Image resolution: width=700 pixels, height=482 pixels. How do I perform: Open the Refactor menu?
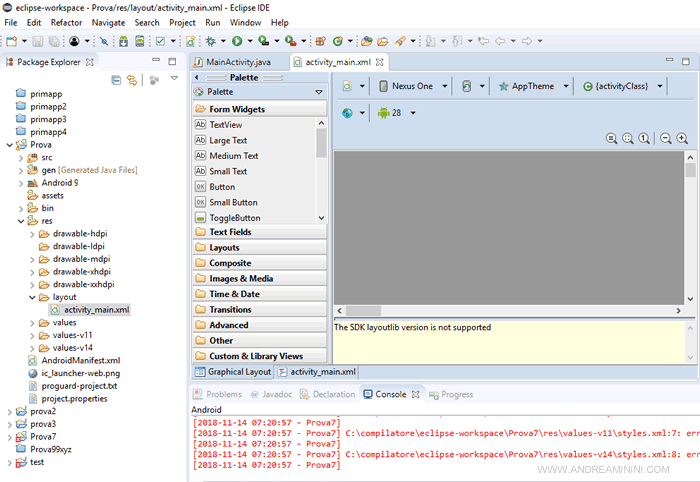pos(66,22)
